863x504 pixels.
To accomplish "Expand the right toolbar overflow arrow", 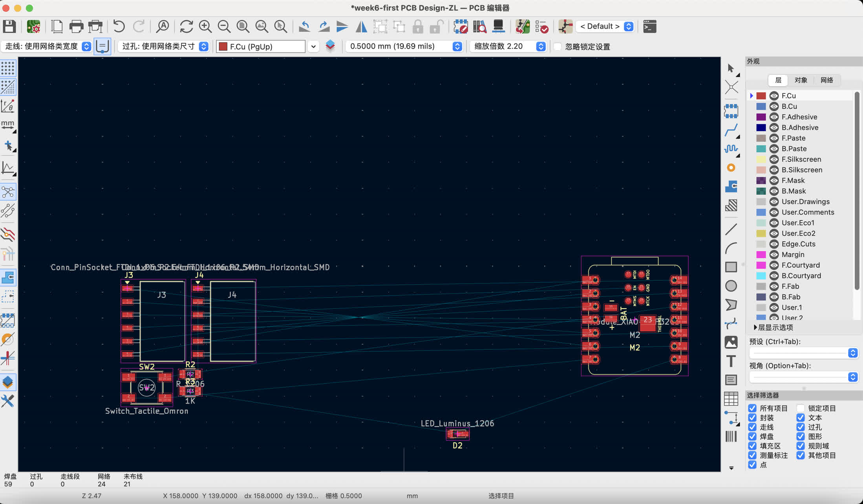I will pos(731,468).
